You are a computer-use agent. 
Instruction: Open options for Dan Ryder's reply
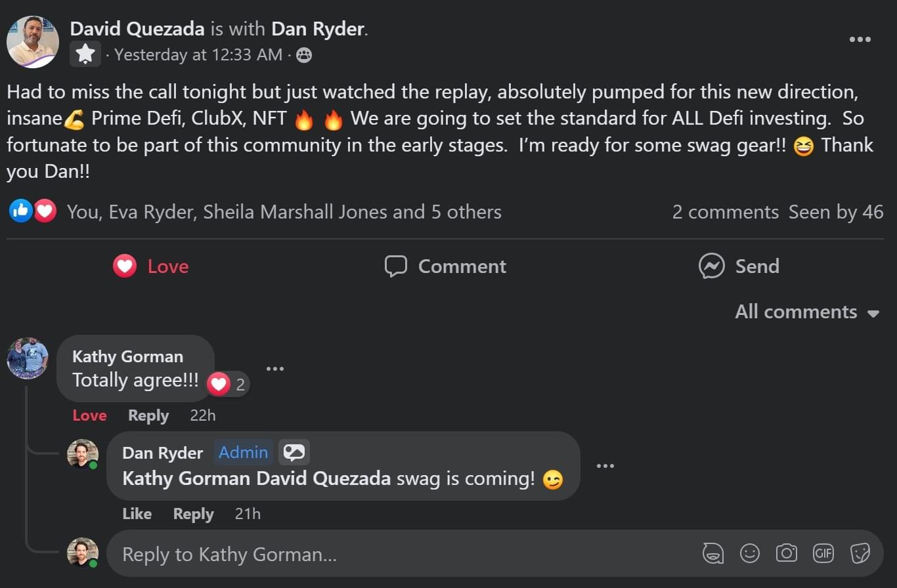[x=605, y=466]
